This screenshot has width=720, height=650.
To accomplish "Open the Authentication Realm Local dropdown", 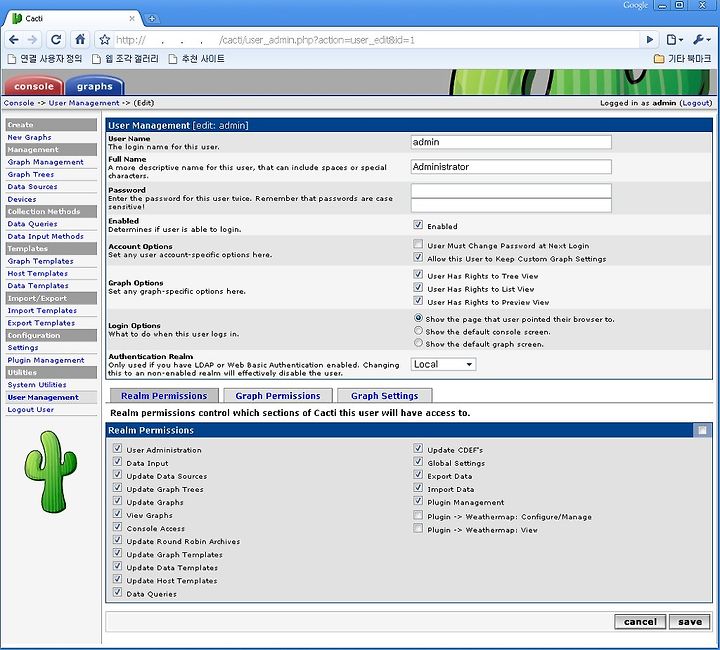I will pos(443,364).
